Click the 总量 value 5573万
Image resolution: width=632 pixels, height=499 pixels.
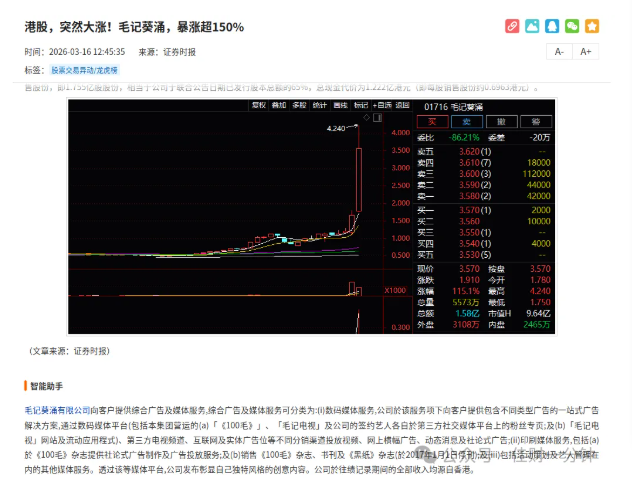coord(466,302)
